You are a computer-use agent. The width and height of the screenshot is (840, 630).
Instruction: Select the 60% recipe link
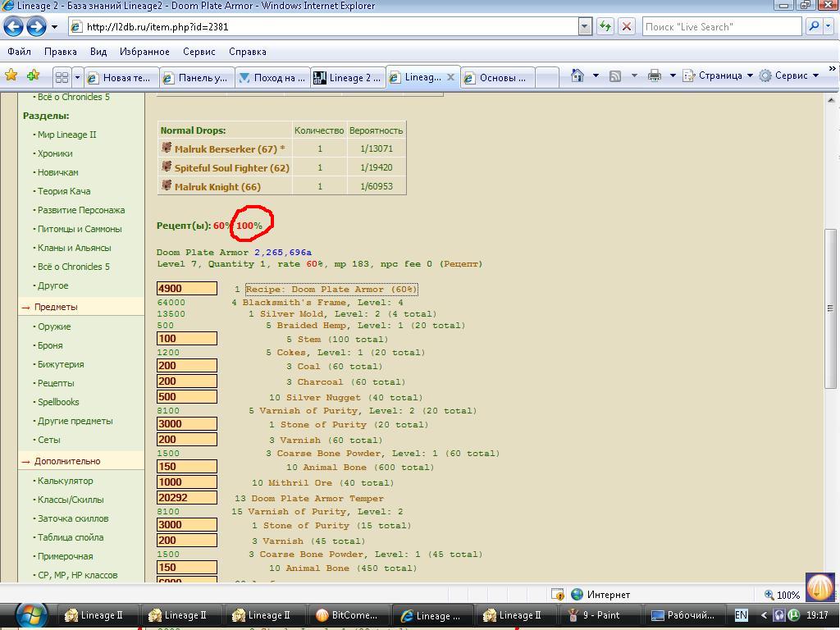(221, 226)
